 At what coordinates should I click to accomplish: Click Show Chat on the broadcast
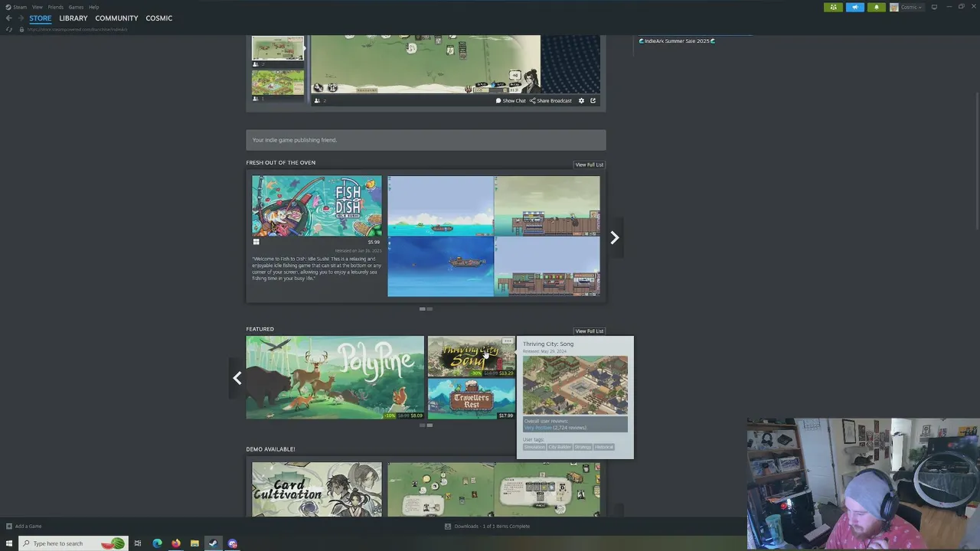pos(511,101)
